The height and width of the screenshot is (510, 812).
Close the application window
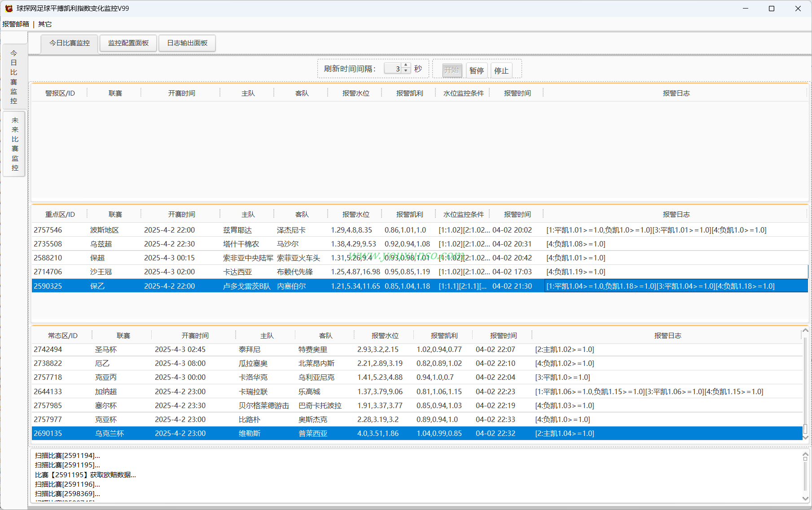[x=798, y=9]
